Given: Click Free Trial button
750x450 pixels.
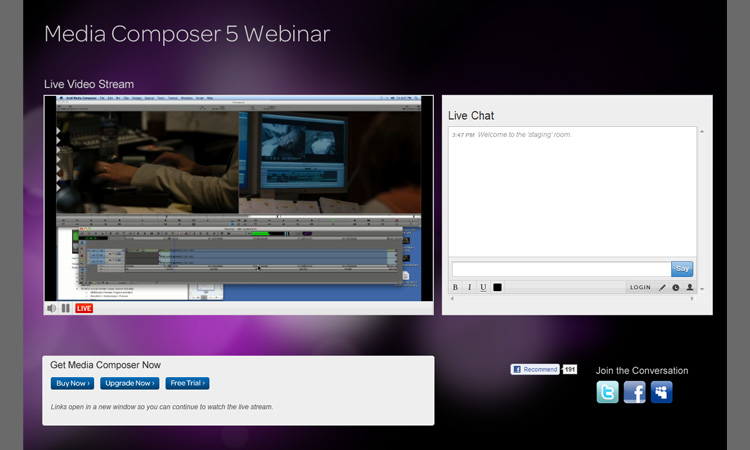Looking at the screenshot, I should coord(188,383).
